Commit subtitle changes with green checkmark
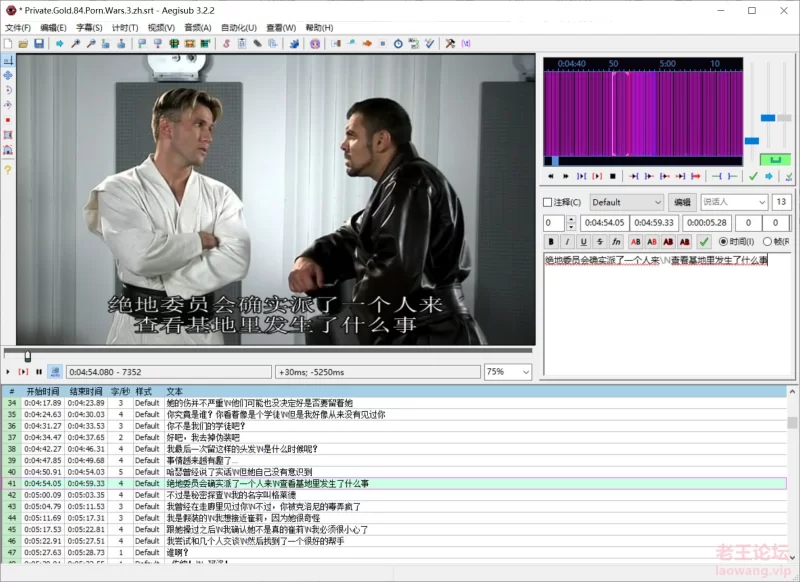This screenshot has height=582, width=800. (x=704, y=241)
